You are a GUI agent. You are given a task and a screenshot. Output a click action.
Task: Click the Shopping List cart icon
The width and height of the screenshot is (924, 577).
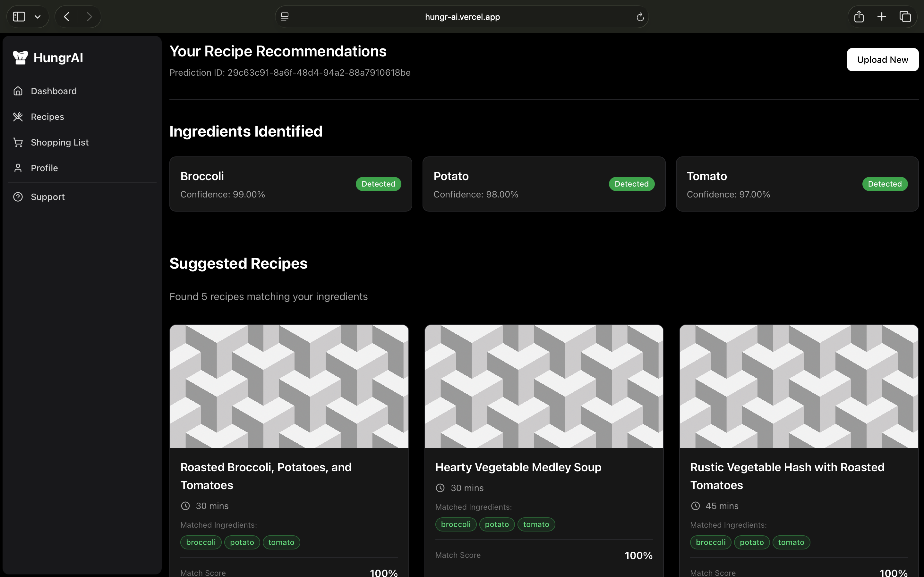point(18,142)
